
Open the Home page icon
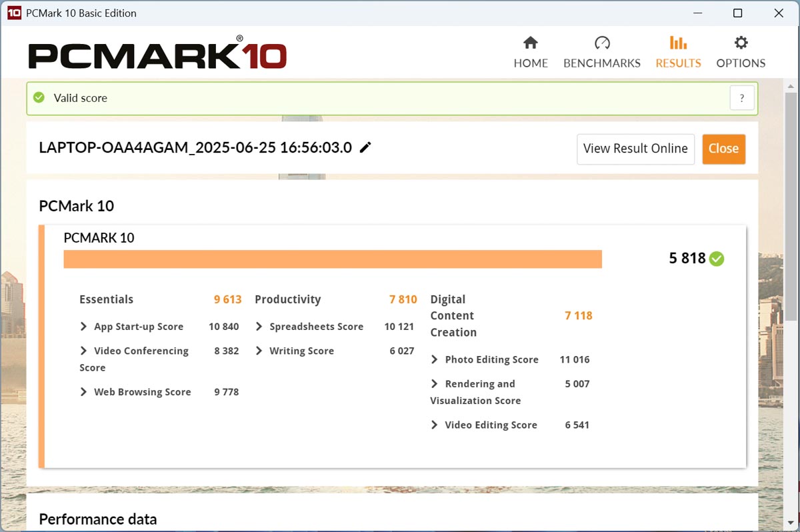pos(531,43)
